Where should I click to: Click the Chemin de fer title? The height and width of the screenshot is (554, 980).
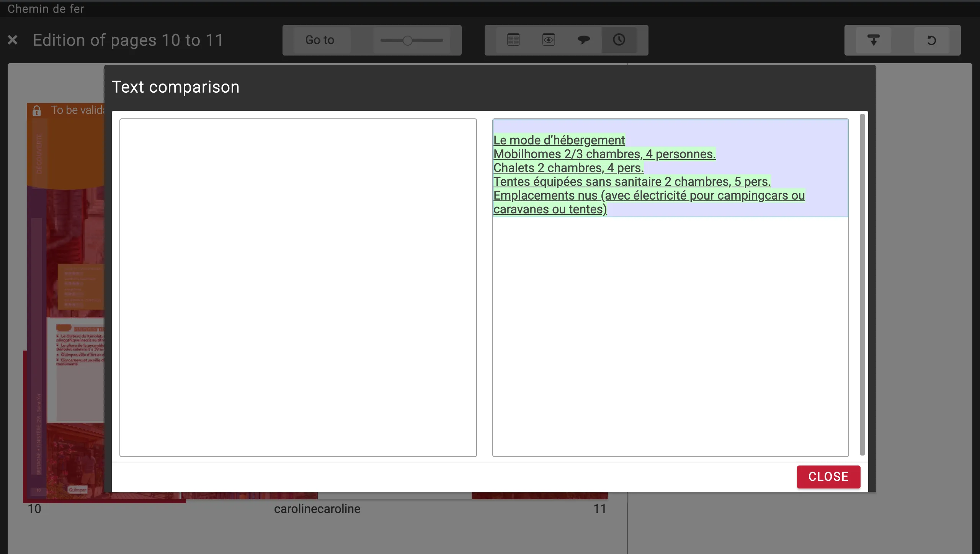46,8
